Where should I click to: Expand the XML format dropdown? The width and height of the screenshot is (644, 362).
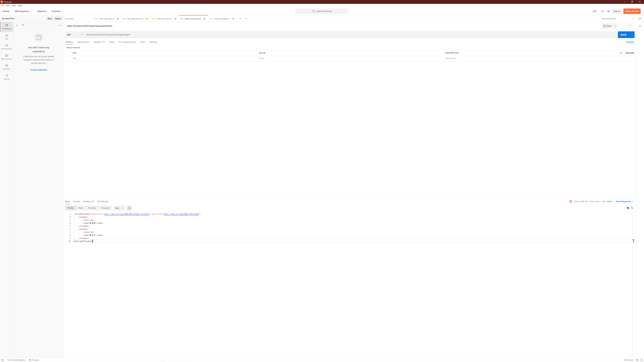(x=119, y=208)
